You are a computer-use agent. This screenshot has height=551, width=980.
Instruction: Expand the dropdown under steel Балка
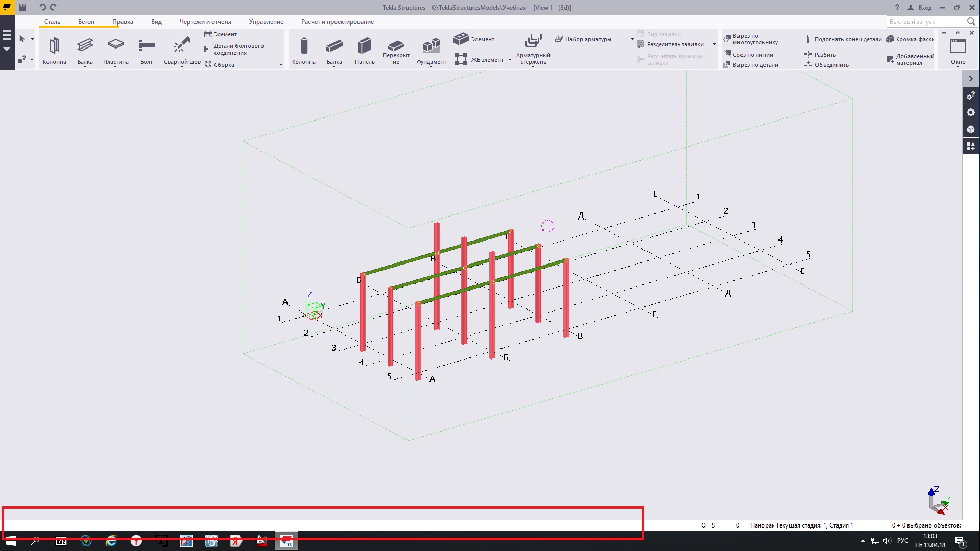tap(85, 67)
